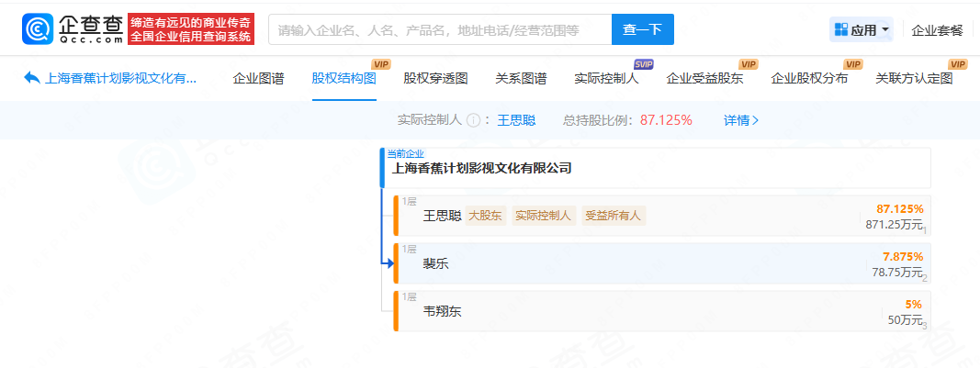Image resolution: width=980 pixels, height=368 pixels.
Task: Click the back arrow icon beside company name
Action: click(x=31, y=78)
